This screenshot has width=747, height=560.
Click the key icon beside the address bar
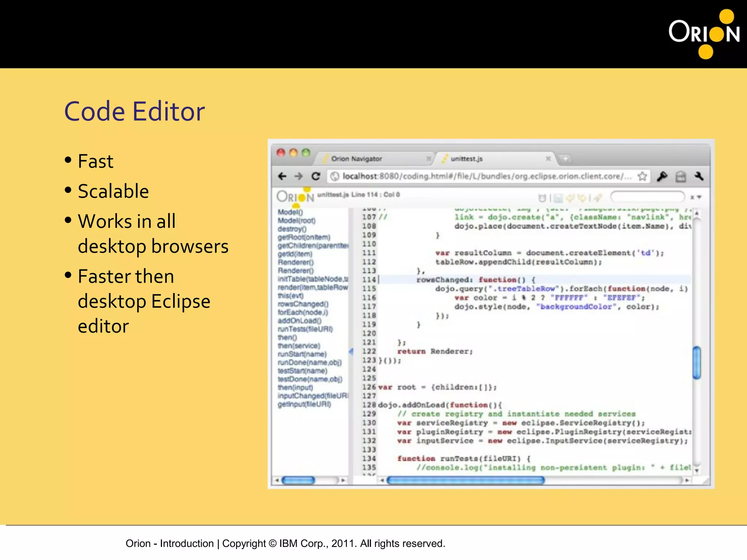coord(662,176)
